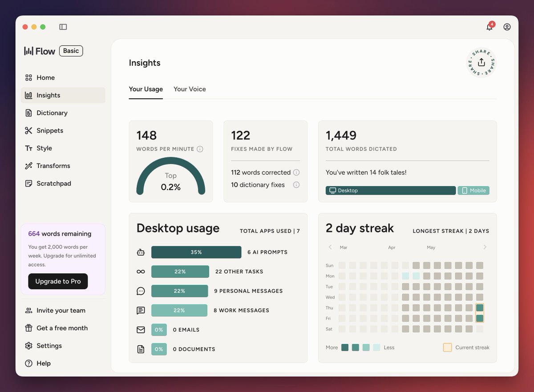The image size is (534, 392).
Task: Click 'Top 0.2%' gauge text
Action: pos(171,181)
